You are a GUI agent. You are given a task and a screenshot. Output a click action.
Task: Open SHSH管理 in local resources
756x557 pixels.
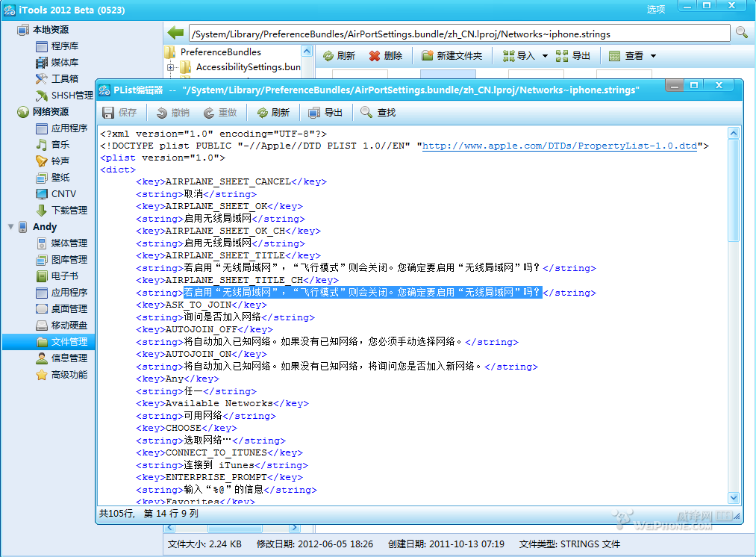pos(72,96)
